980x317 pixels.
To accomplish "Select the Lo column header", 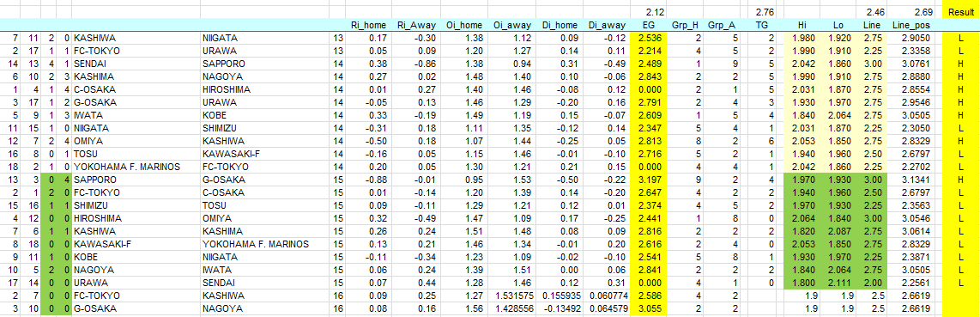I will point(838,25).
